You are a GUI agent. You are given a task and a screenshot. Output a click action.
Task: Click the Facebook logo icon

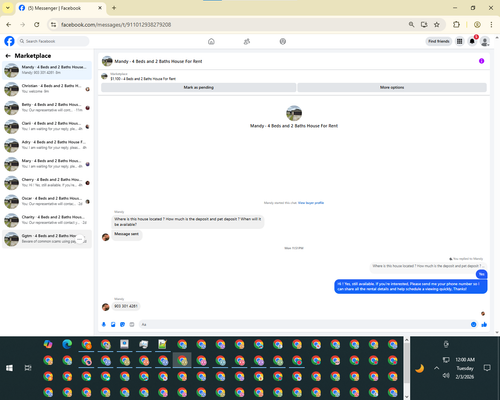[x=9, y=41]
